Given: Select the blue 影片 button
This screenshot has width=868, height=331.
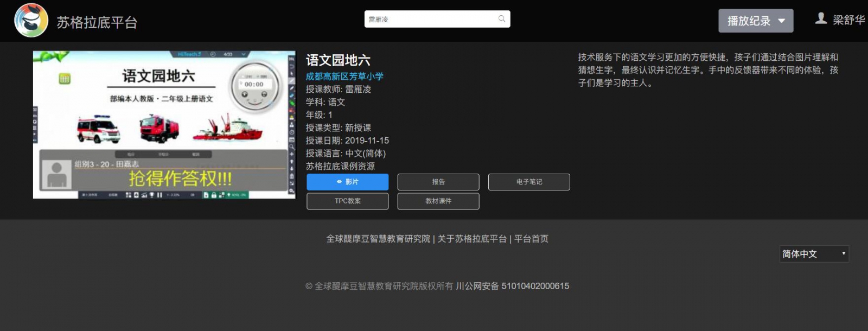Looking at the screenshot, I should tap(347, 182).
